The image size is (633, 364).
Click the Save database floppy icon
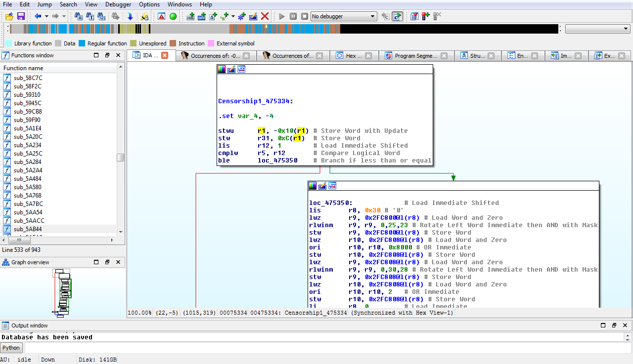click(21, 16)
